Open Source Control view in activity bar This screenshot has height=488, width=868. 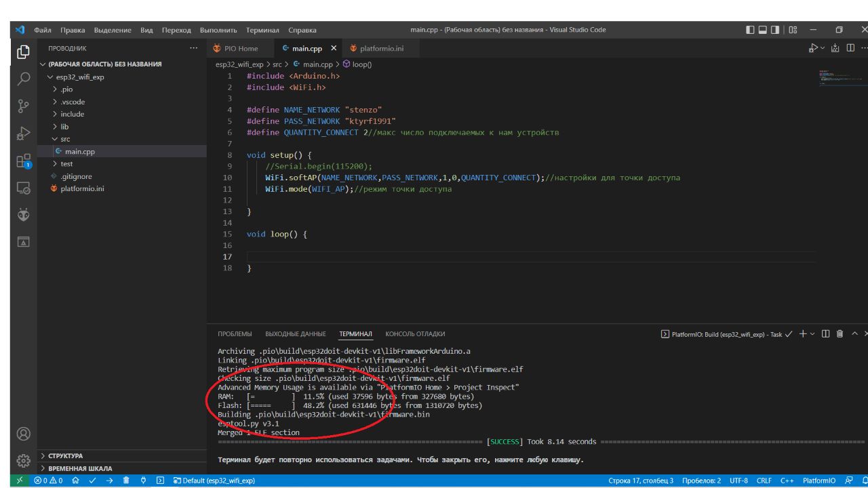click(23, 106)
